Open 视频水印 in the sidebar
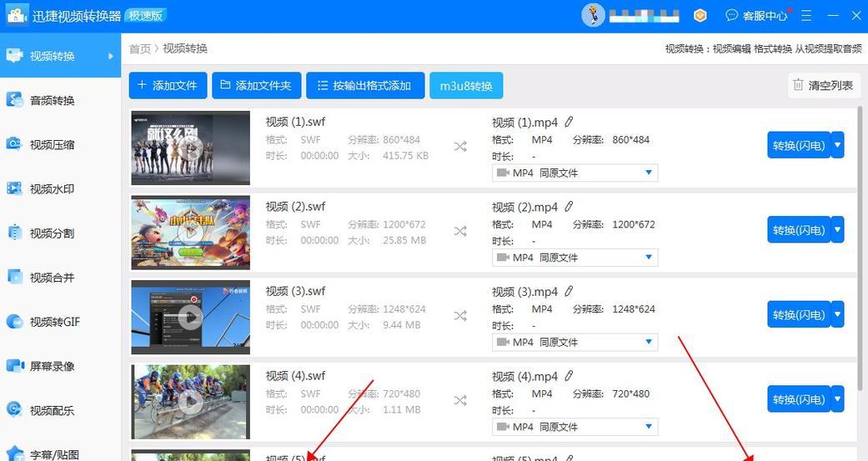Image resolution: width=868 pixels, height=461 pixels. tap(60, 188)
